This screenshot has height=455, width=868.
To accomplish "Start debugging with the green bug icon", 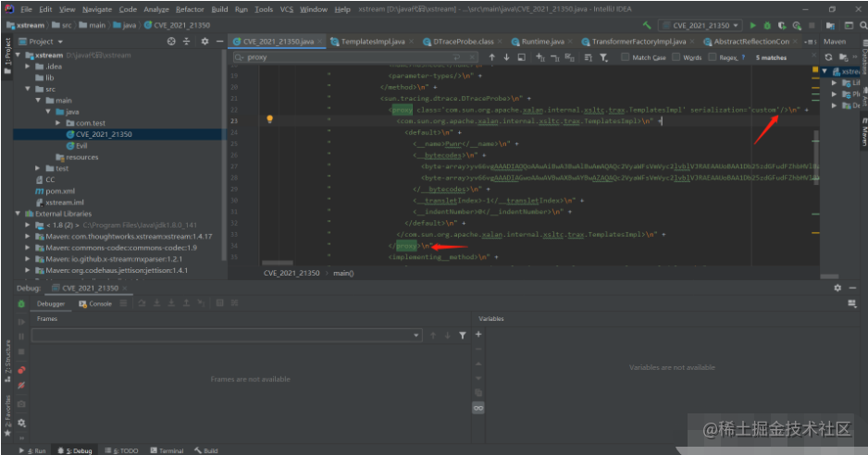I will pyautogui.click(x=767, y=26).
